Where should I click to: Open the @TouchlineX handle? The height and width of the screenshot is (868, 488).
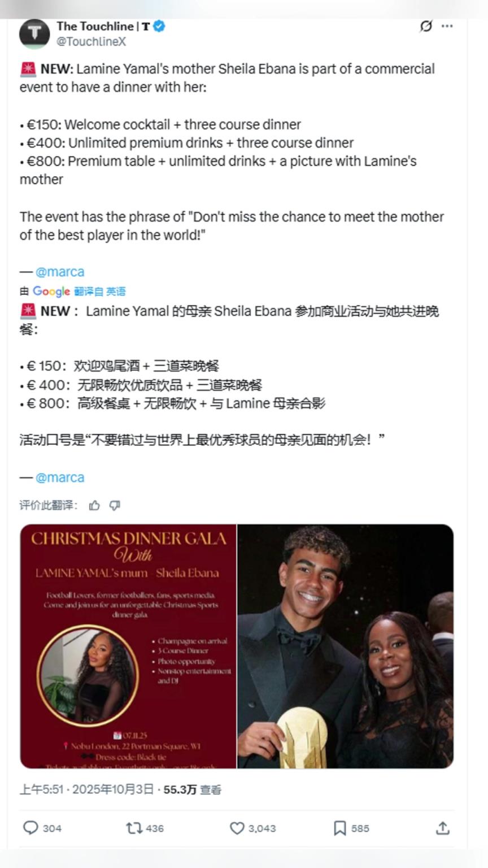tap(91, 42)
